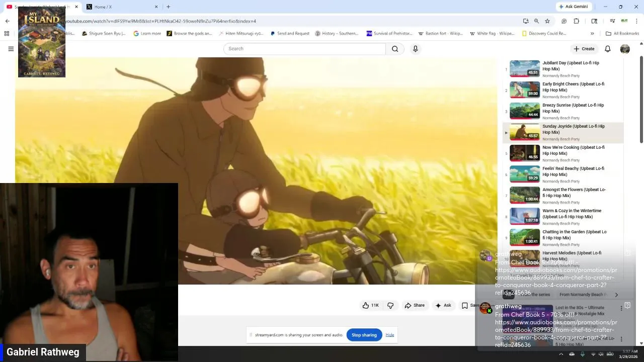This screenshot has width=644, height=362.
Task: Open the Wi-Fi network tray icon
Action: pos(593,354)
